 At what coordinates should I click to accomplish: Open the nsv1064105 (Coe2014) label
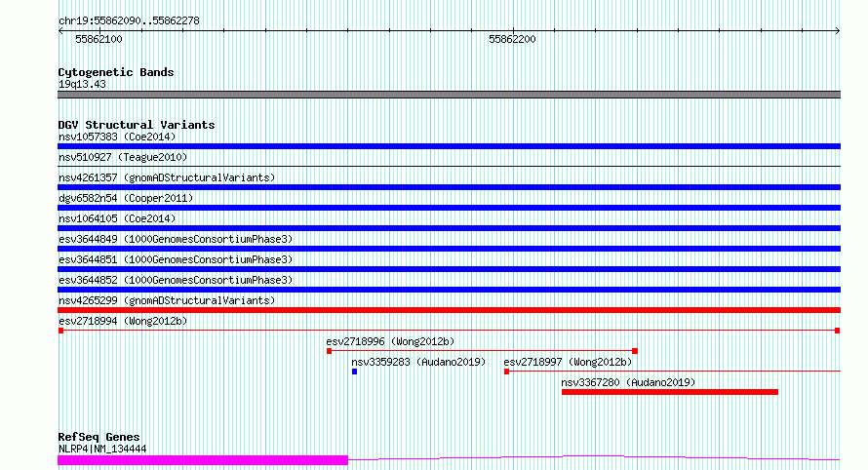click(117, 218)
